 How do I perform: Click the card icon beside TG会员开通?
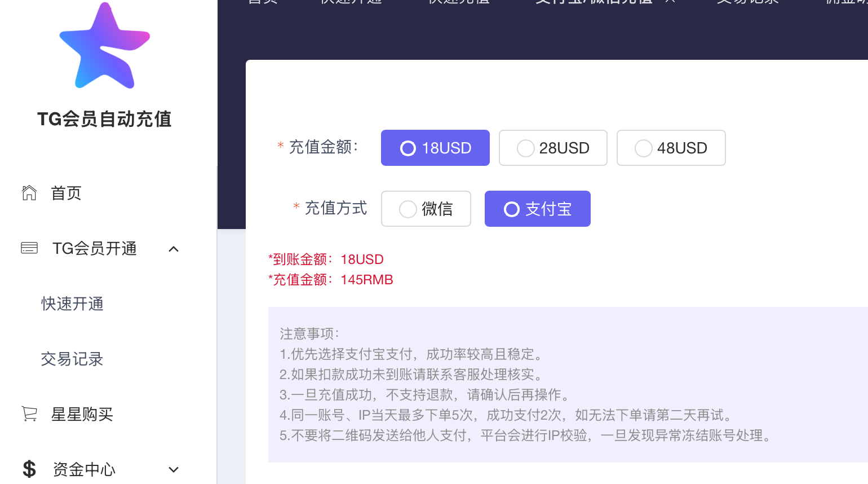click(29, 248)
